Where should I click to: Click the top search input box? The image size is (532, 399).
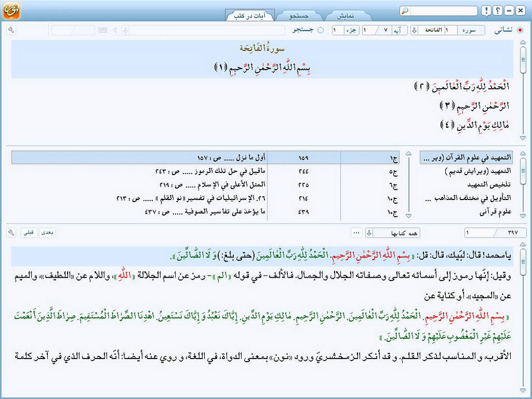coord(443,11)
